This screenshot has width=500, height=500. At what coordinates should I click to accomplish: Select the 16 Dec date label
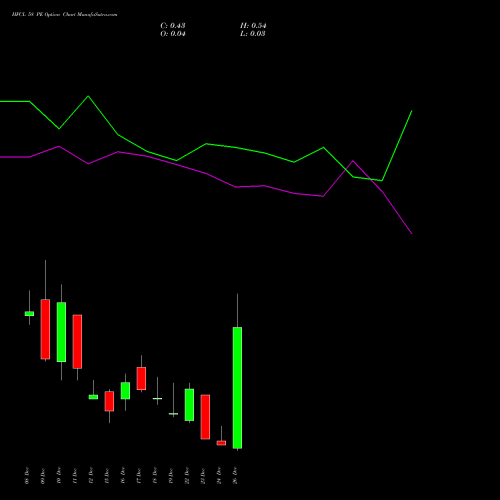[123, 475]
